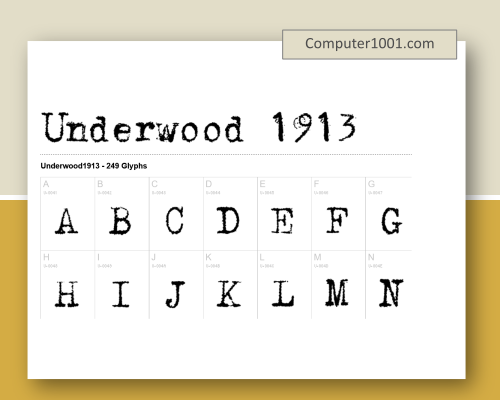Click the 'Underwood1913 - 249 Glyphs' heading
The image size is (500, 400).
click(x=94, y=166)
